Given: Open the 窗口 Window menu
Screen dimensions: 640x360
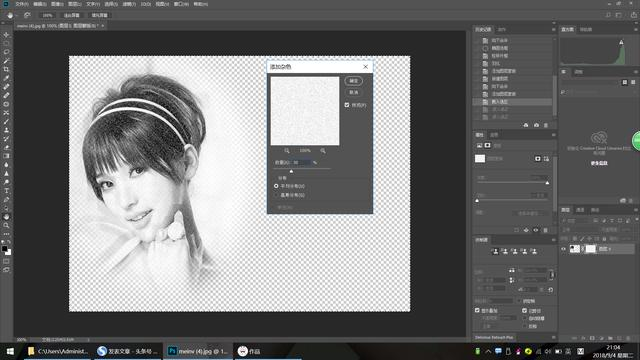Looking at the screenshot, I should point(181,4).
